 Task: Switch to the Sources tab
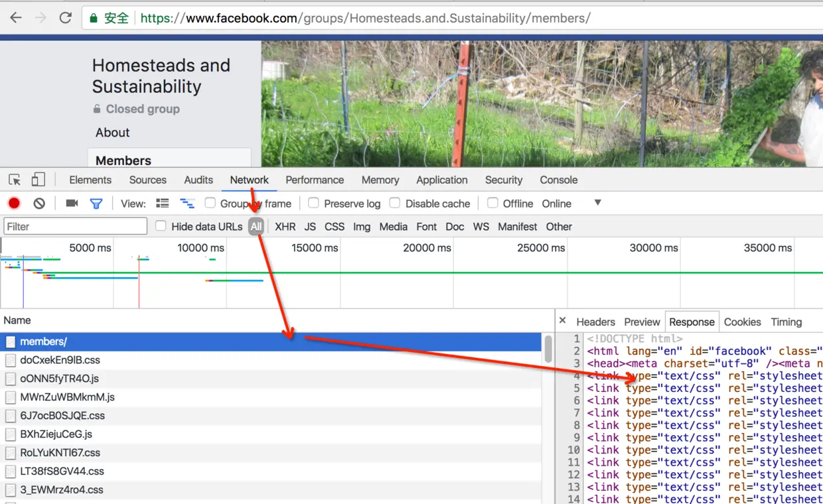click(148, 180)
